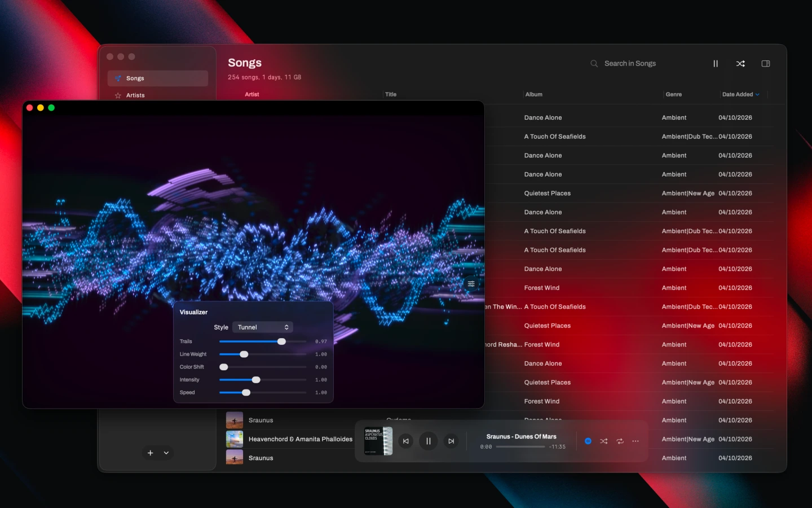Sort by the Genre column header

[x=673, y=94]
